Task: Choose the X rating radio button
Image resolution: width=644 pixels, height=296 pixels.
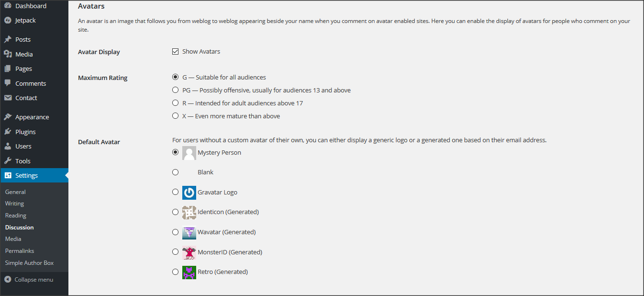Action: coord(176,116)
